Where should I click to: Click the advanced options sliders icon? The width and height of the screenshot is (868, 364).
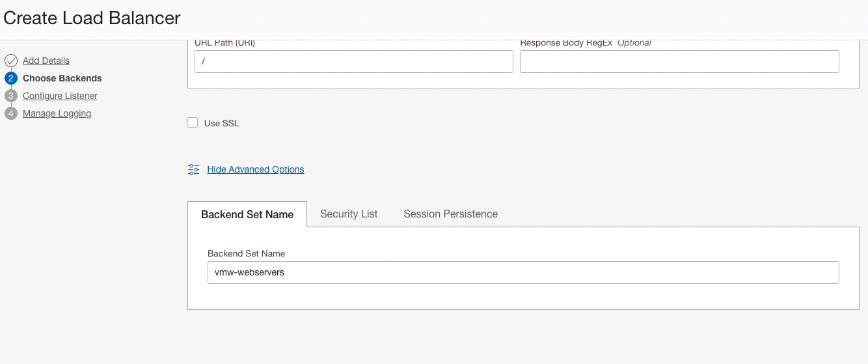point(193,169)
